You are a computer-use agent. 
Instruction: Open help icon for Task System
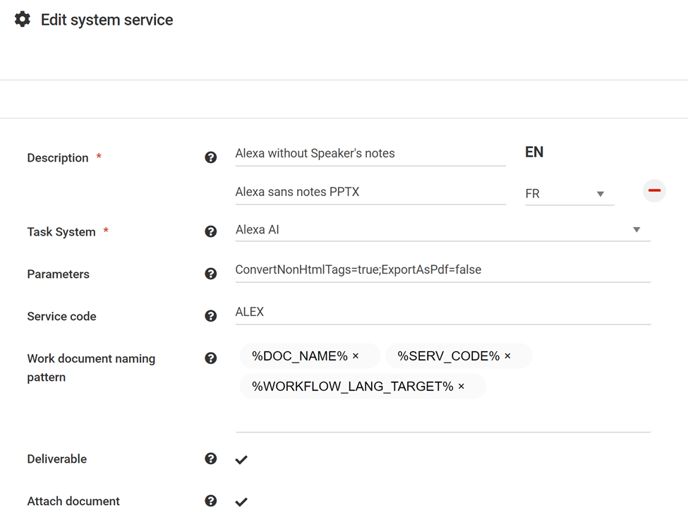[211, 231]
